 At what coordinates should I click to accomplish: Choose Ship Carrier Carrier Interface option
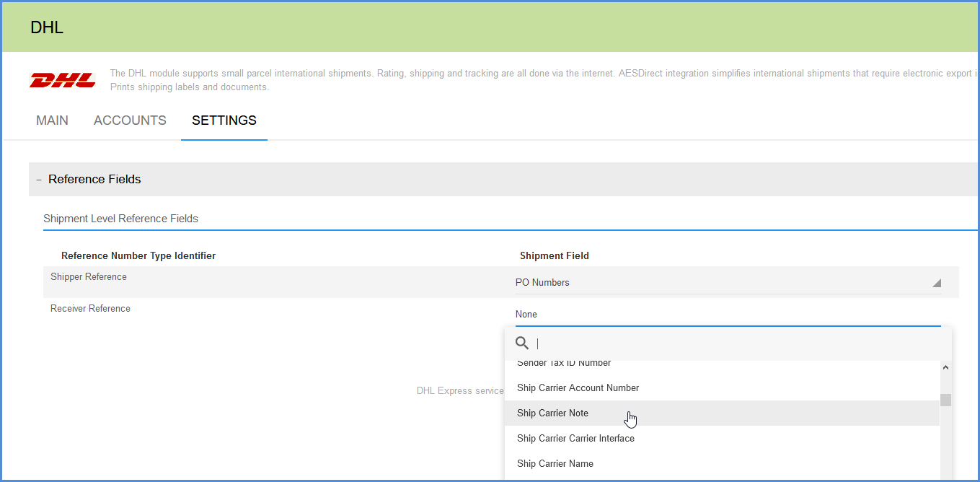tap(575, 438)
